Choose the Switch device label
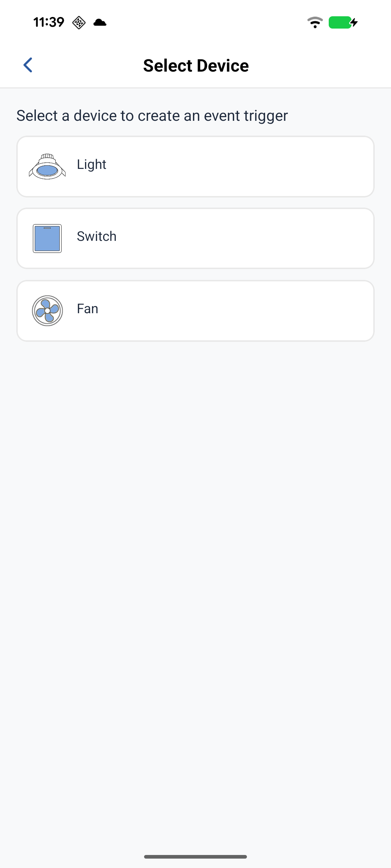The height and width of the screenshot is (868, 391). [97, 237]
